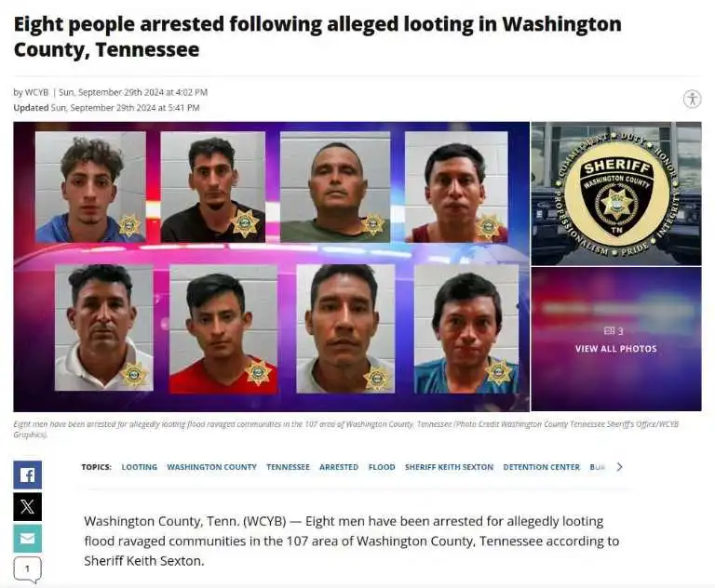The image size is (715, 588).
Task: Expand more topics with the right chevron
Action: tap(619, 467)
